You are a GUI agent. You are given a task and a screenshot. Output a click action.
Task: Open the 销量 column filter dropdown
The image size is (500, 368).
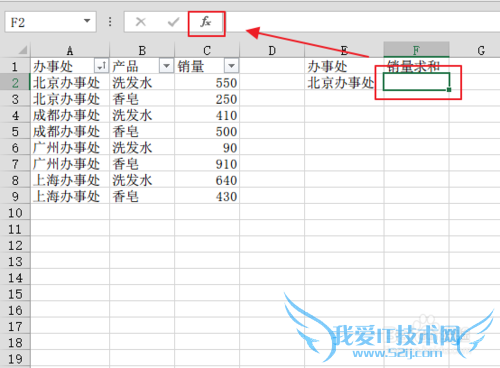pyautogui.click(x=231, y=66)
